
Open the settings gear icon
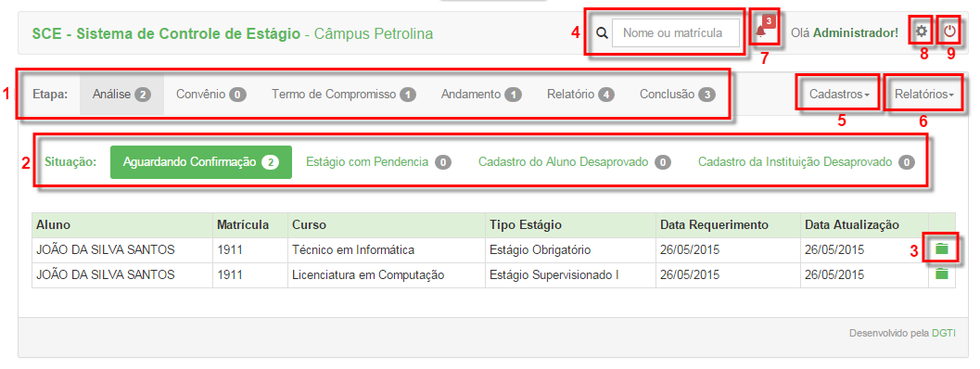tap(922, 32)
